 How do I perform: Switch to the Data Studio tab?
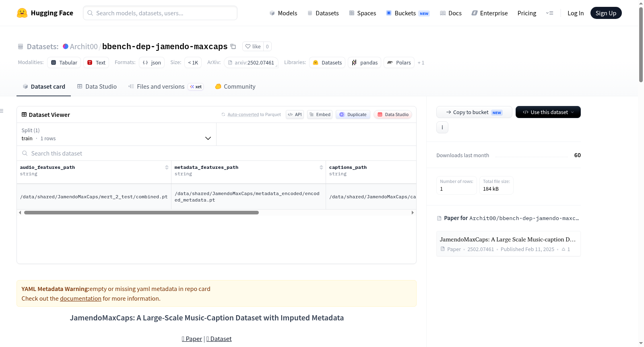97,87
